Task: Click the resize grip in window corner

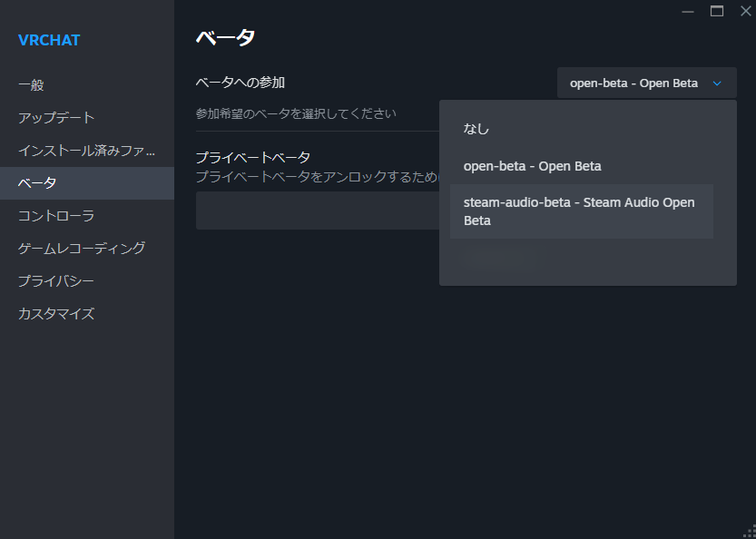Action: pos(749,532)
